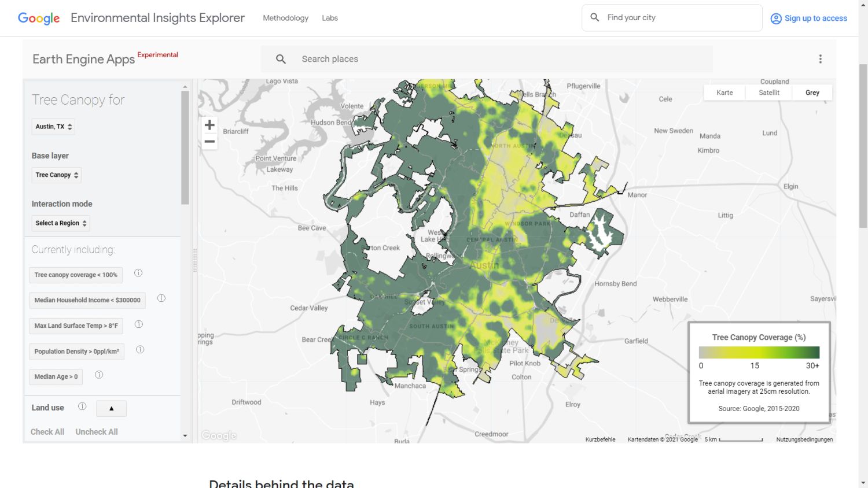
Task: Click info icon beside Max Land Surface Temp
Action: coord(139,324)
